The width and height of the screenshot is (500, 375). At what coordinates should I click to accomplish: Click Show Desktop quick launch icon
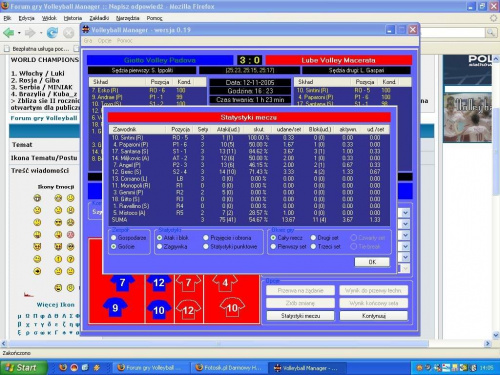pyautogui.click(x=85, y=367)
